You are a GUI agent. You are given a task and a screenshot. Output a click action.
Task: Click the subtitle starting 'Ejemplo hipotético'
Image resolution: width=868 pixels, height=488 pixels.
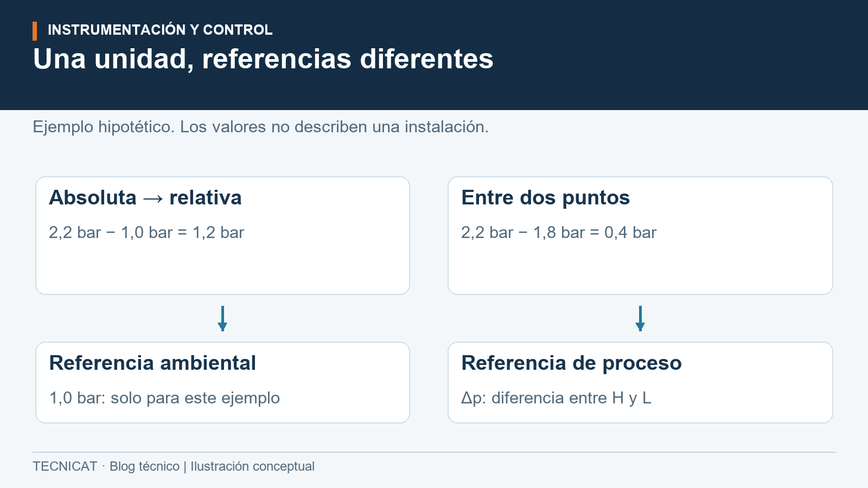click(260, 127)
